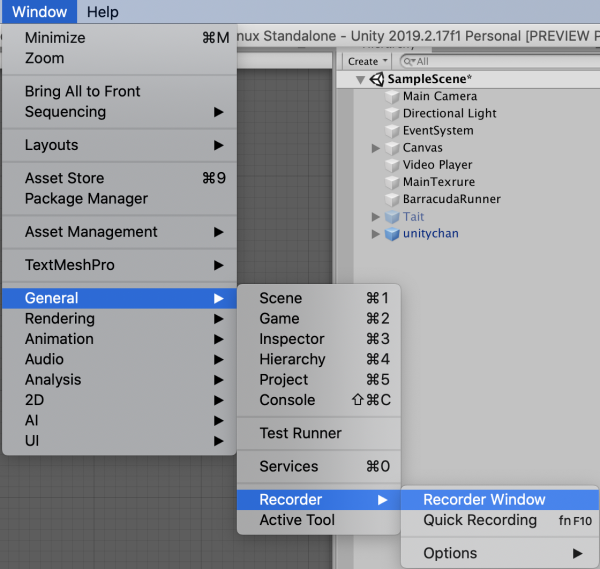Viewport: 600px width, 569px height.
Task: Expand the unitychan prefab arrow
Action: pyautogui.click(x=375, y=234)
